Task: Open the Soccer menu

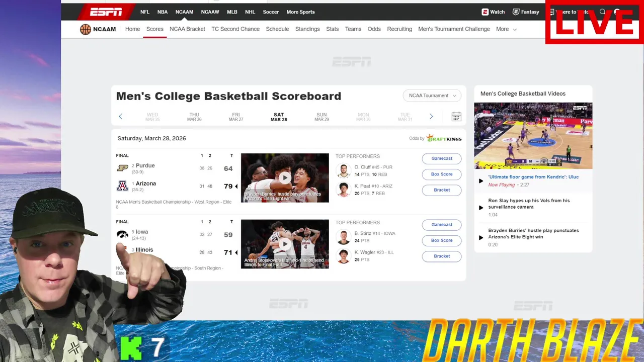Action: tap(271, 12)
